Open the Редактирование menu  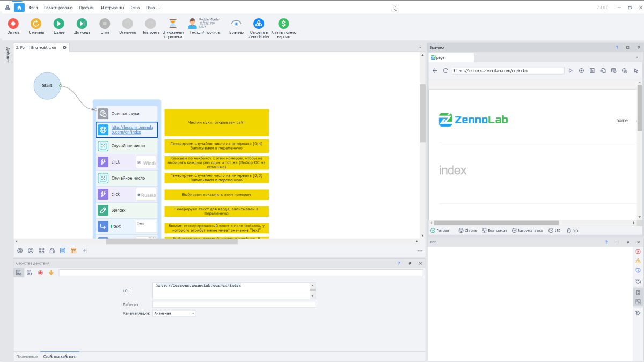[58, 8]
